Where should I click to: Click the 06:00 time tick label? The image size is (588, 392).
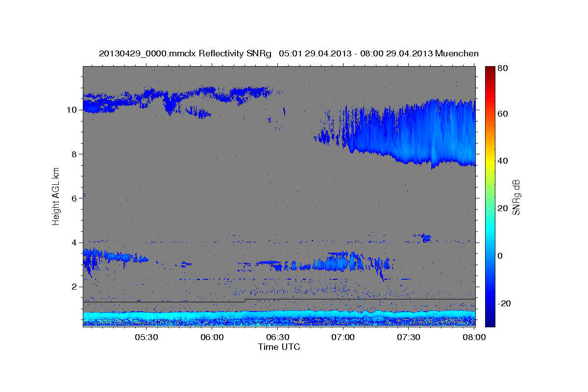(212, 338)
